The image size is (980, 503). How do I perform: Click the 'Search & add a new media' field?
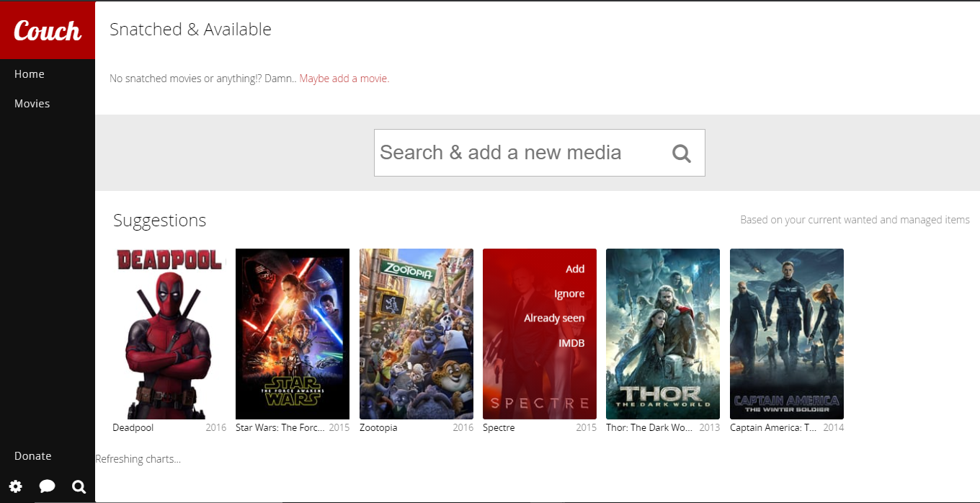(x=504, y=153)
